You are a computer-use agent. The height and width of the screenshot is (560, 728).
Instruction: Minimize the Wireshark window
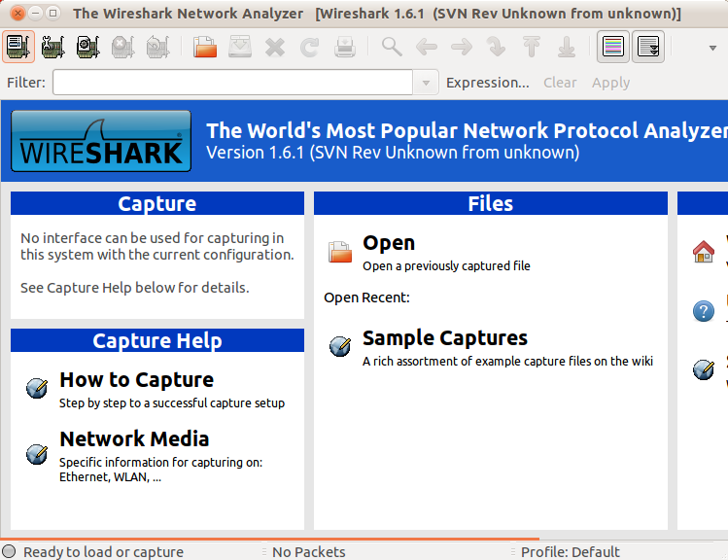(36, 13)
